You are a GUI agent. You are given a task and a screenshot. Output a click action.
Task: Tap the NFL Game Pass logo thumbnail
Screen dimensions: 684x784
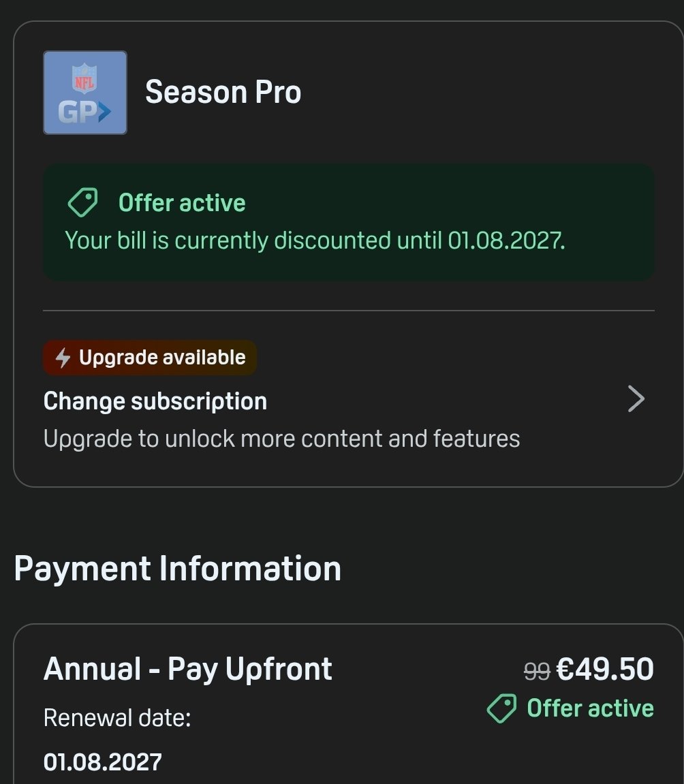(x=85, y=93)
